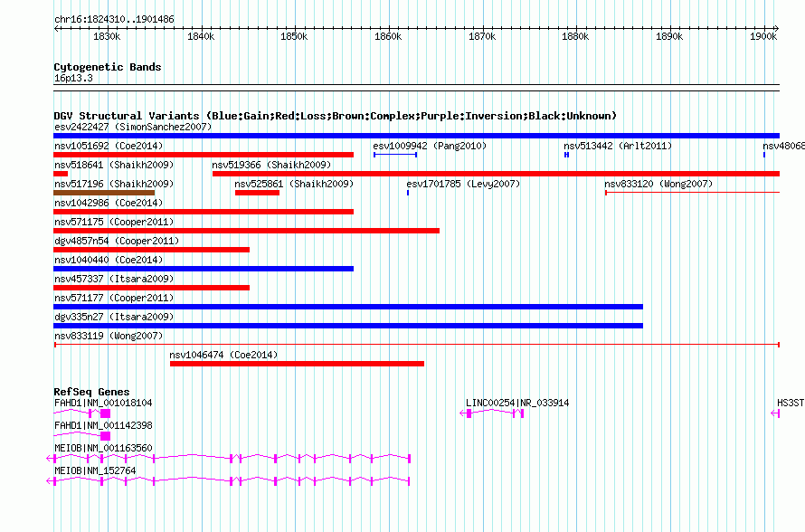Click the esv1701785 (Levy2007) label
This screenshot has height=532, width=805.
tap(463, 184)
